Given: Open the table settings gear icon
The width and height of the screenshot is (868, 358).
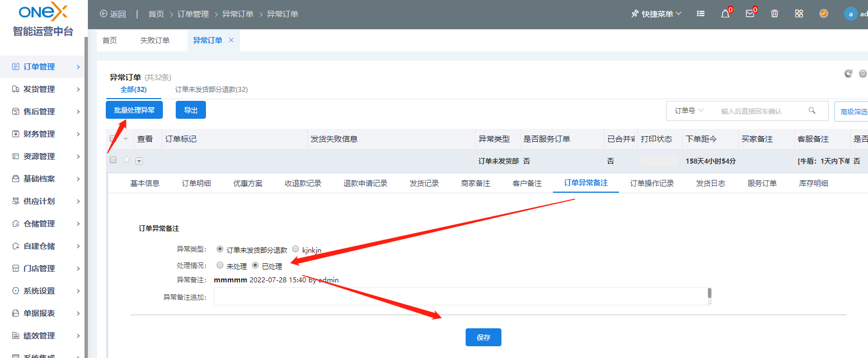Looking at the screenshot, I should 863,73.
